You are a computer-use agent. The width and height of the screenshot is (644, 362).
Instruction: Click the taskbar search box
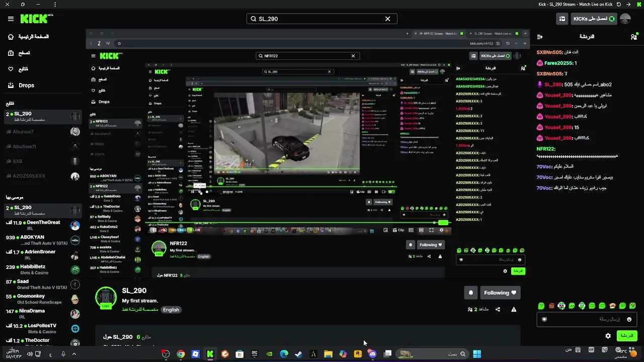pyautogui.click(x=432, y=354)
